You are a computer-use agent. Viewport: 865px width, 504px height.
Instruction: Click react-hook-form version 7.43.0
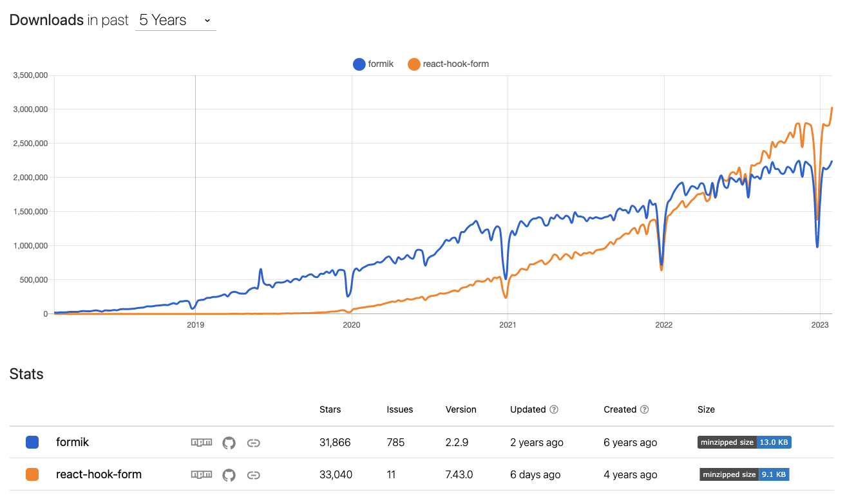459,474
